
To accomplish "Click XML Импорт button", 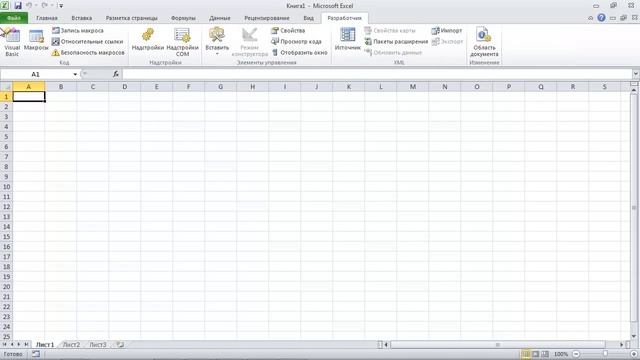I will (447, 31).
